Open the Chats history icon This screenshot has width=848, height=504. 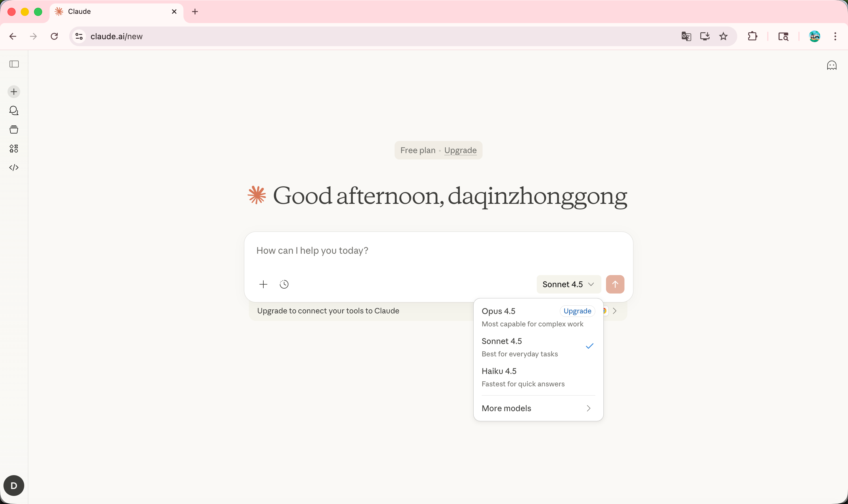(14, 110)
